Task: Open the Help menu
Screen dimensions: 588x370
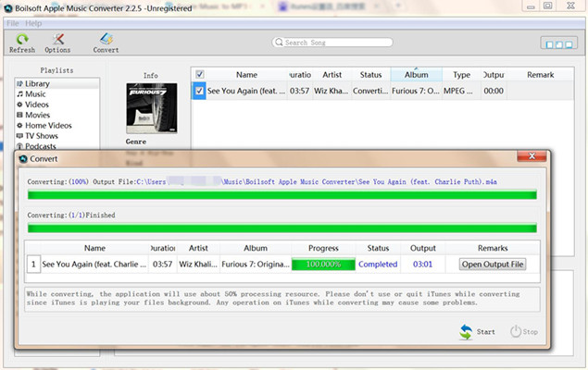Action: click(33, 23)
